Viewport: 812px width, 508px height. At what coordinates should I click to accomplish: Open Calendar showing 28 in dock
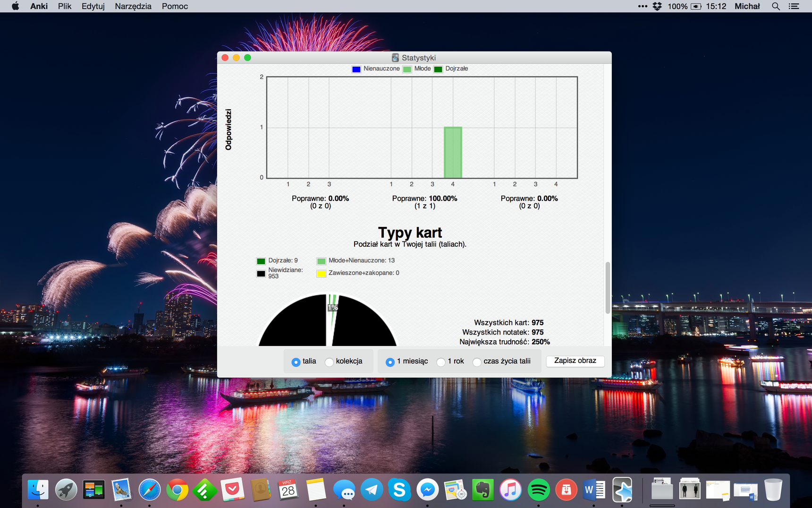[x=288, y=490]
